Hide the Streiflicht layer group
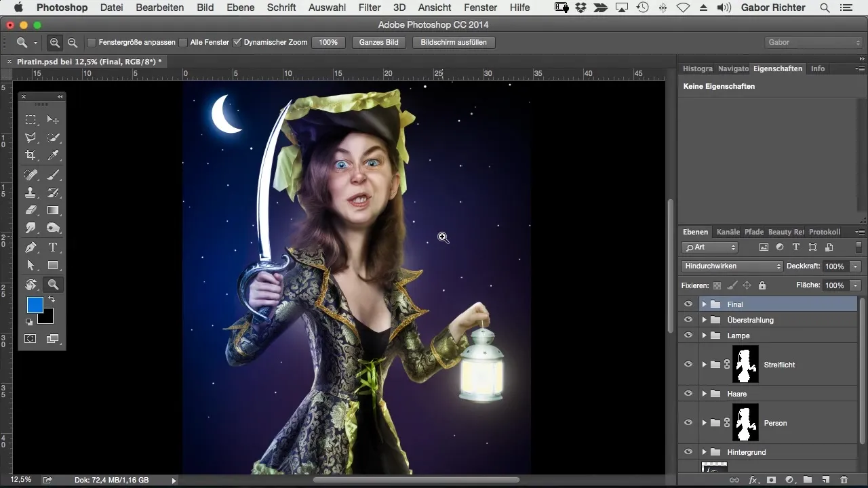868x488 pixels. click(688, 365)
